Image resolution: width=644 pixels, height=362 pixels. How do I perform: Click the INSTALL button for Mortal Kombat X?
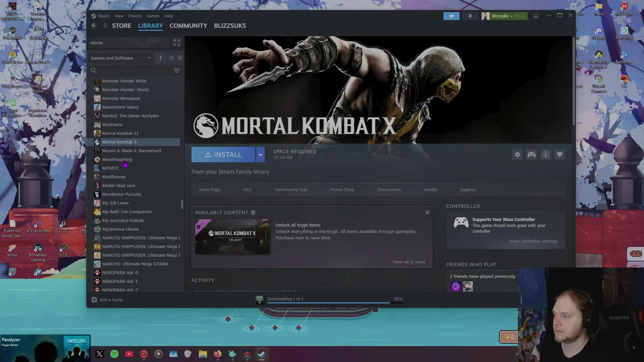pyautogui.click(x=223, y=154)
